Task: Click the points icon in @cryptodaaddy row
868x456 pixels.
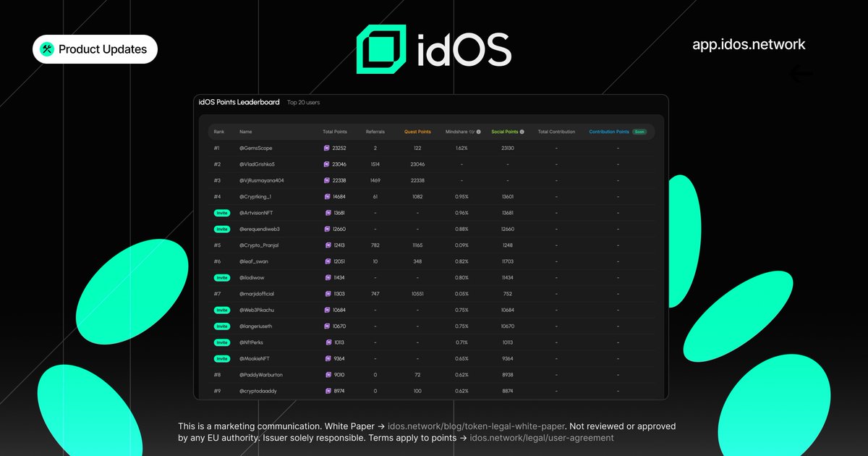Action: point(327,391)
